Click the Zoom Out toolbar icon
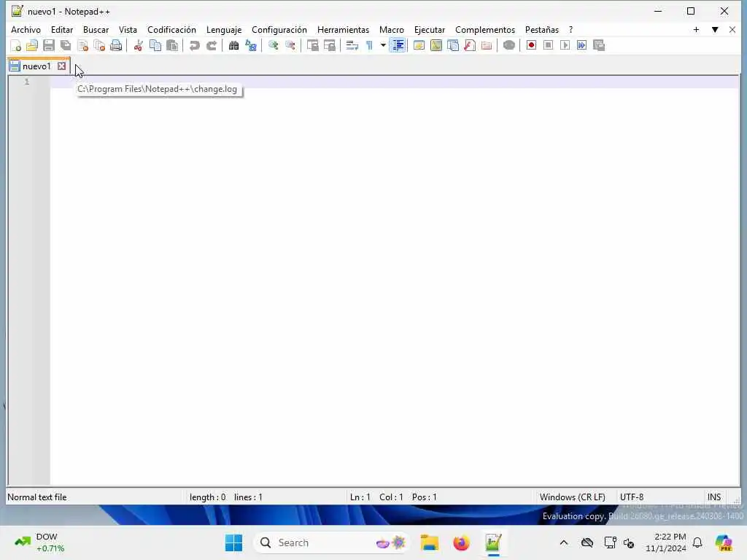 point(290,46)
